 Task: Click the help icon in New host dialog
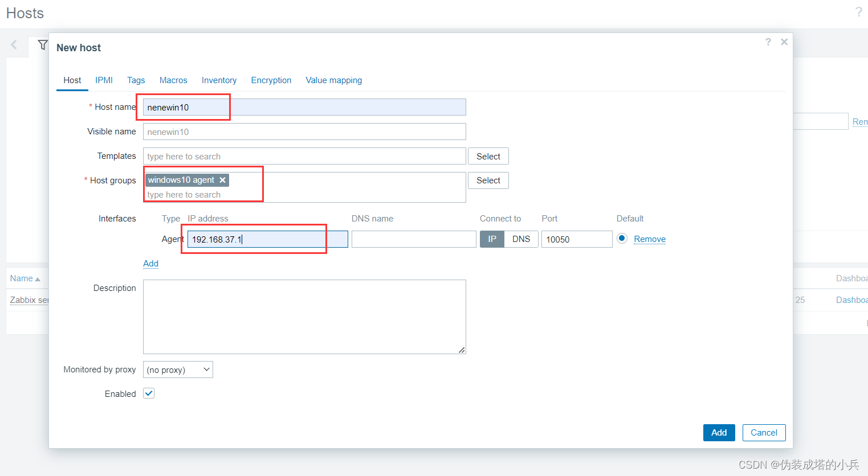pyautogui.click(x=768, y=42)
